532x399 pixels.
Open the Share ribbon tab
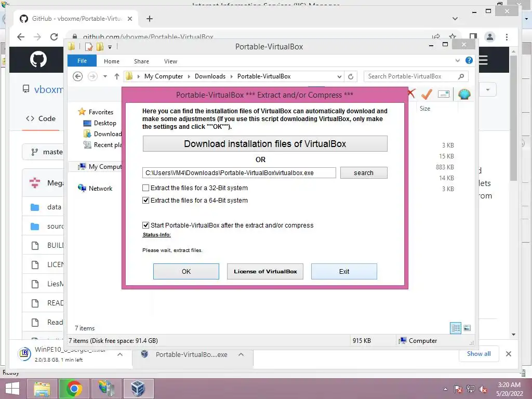tap(141, 61)
